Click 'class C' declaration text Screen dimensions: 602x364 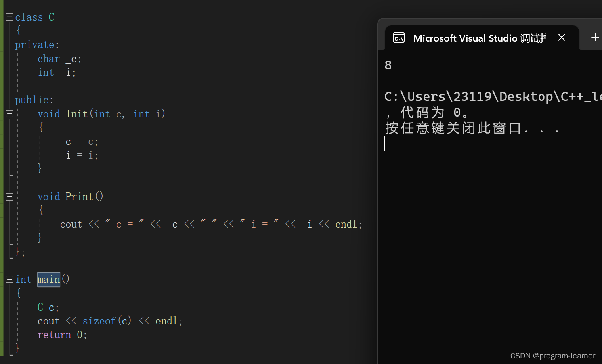35,17
